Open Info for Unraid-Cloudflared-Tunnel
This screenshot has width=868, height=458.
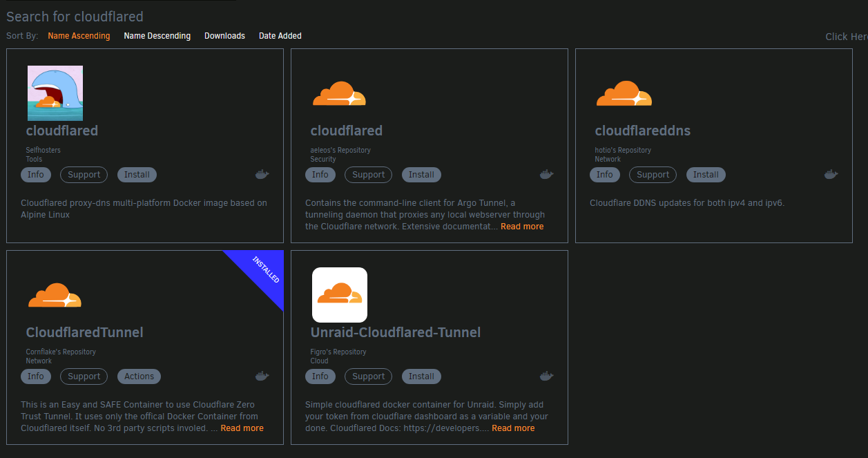320,376
